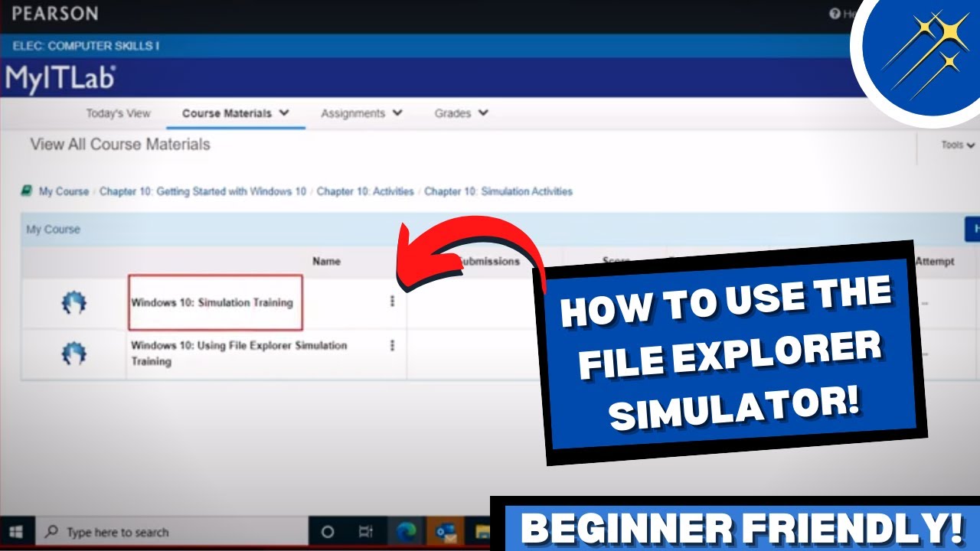Screen dimensions: 980x551
Task: Click the gear icon beside Using File Explorer Simulation Training
Action: [x=73, y=354]
